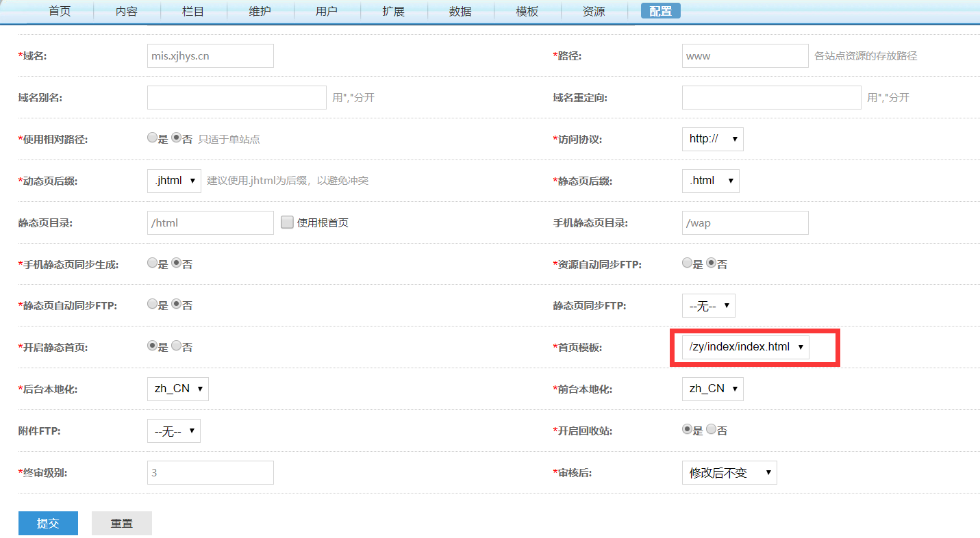Image resolution: width=980 pixels, height=538 pixels.
Task: Choose 否 for 静态页自动同步FTP
Action: coord(176,305)
